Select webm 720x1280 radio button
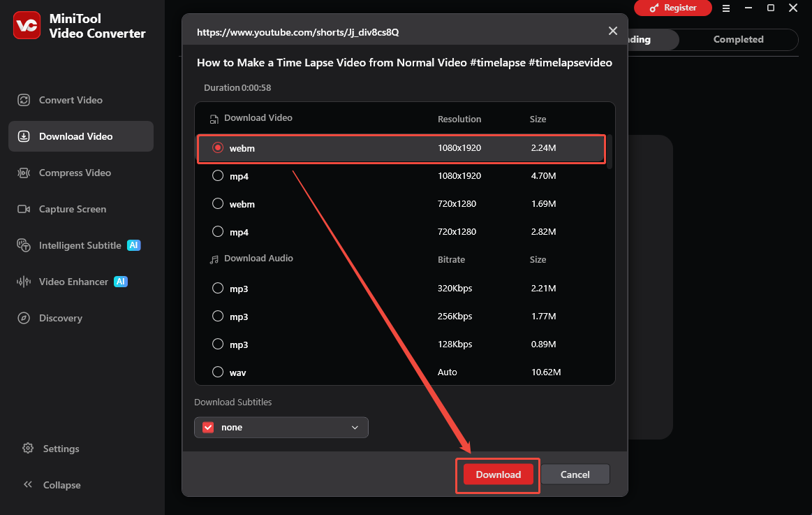 coord(218,203)
